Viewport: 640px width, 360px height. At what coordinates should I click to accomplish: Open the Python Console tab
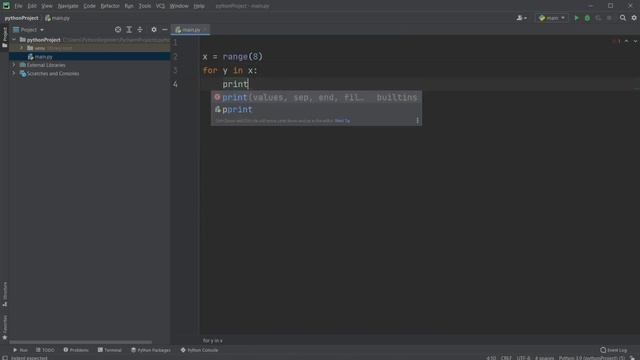tap(199, 350)
